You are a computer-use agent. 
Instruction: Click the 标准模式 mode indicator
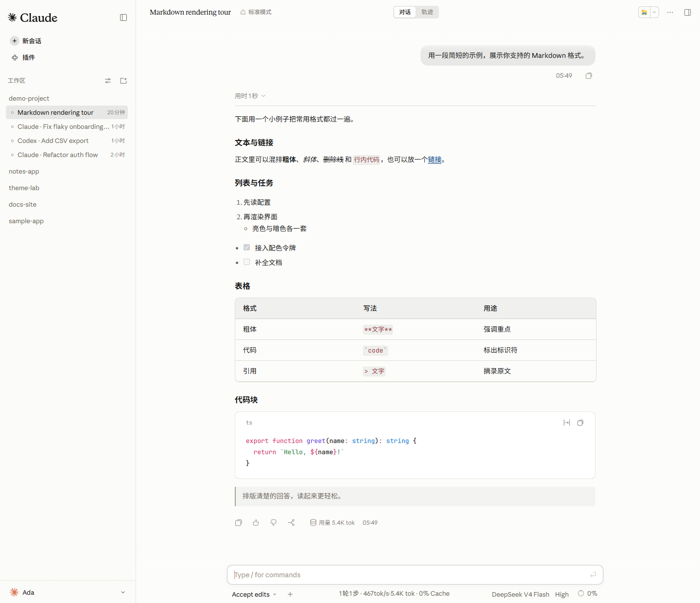(x=256, y=12)
